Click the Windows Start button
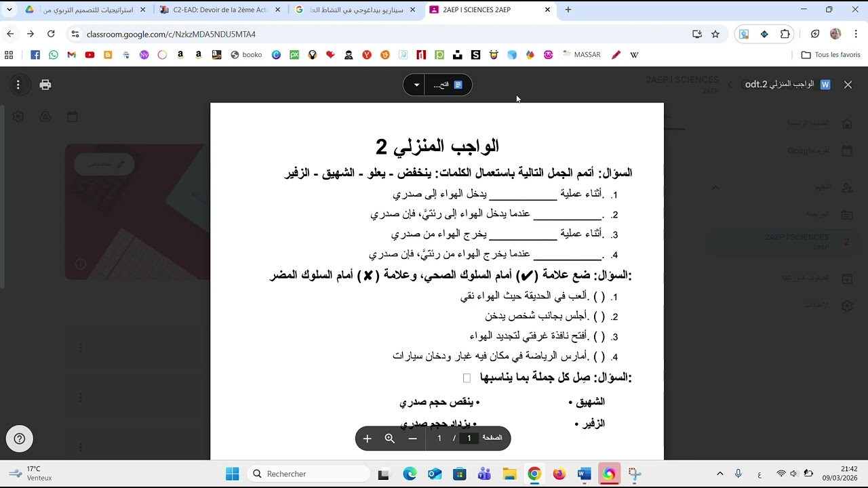This screenshot has width=868, height=488. tap(233, 474)
